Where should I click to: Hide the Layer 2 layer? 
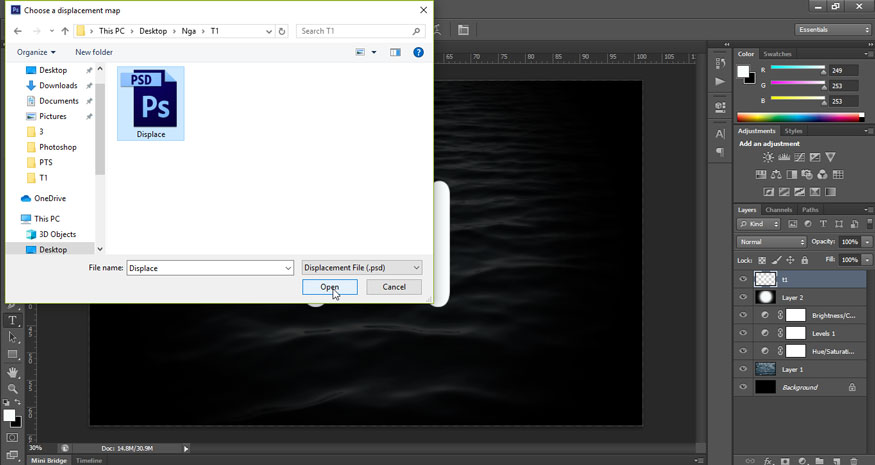pyautogui.click(x=743, y=297)
